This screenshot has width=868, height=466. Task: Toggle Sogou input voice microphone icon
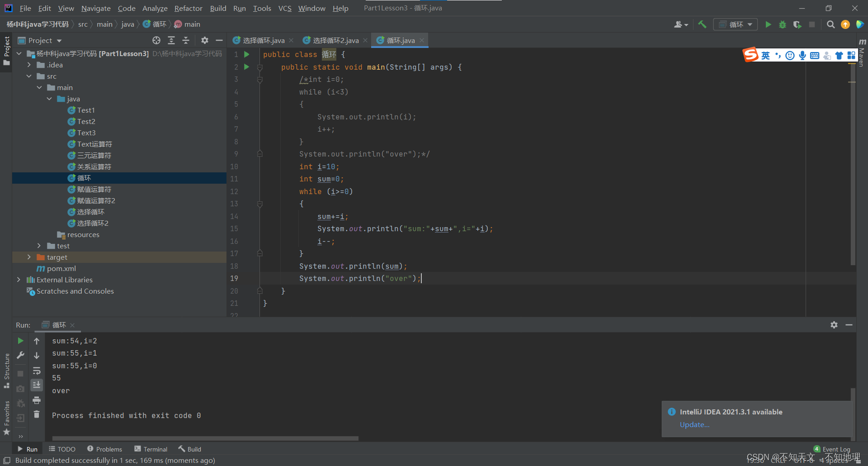pyautogui.click(x=802, y=55)
